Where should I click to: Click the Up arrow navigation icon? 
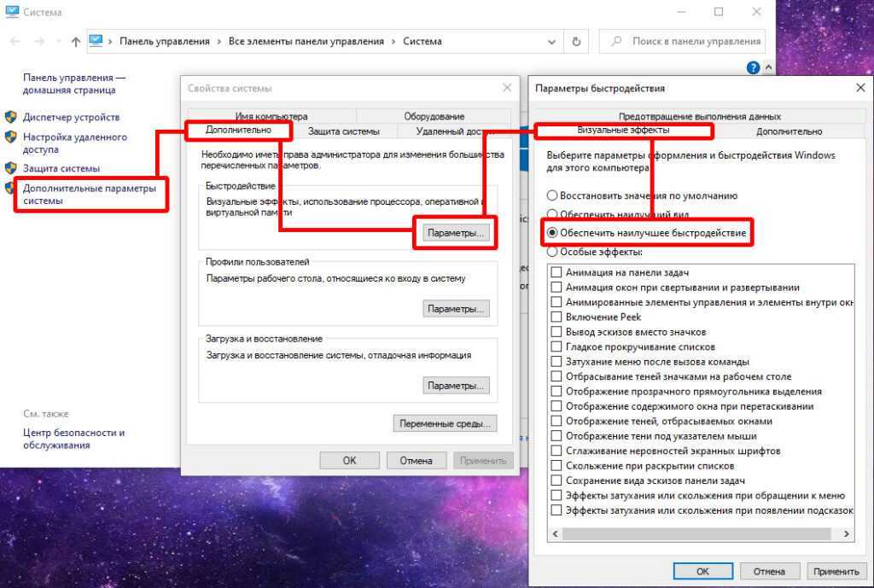pyautogui.click(x=76, y=41)
